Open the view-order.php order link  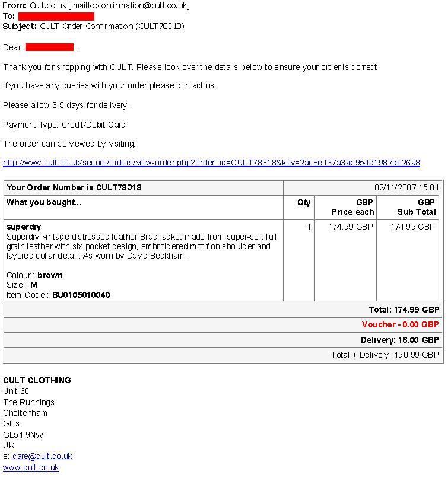(x=211, y=163)
